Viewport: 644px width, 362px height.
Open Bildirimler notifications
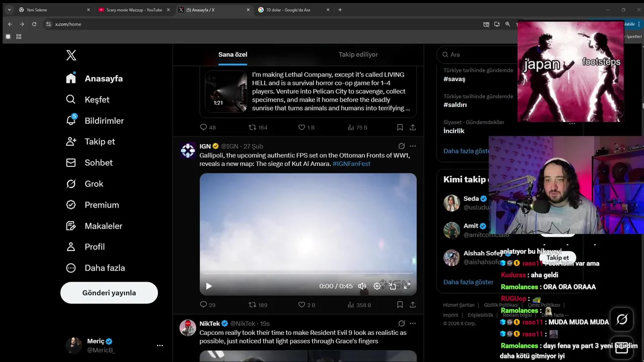tap(95, 121)
